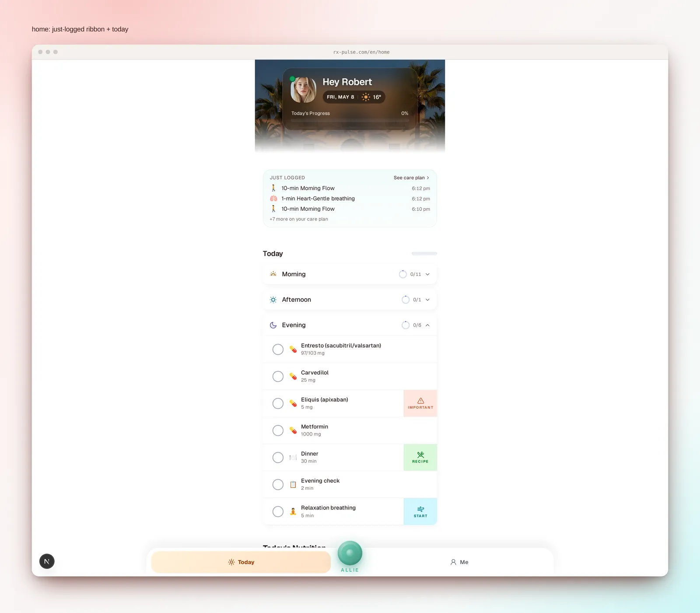
Task: Click the '+7 more on your care plan' text
Action: [x=299, y=219]
